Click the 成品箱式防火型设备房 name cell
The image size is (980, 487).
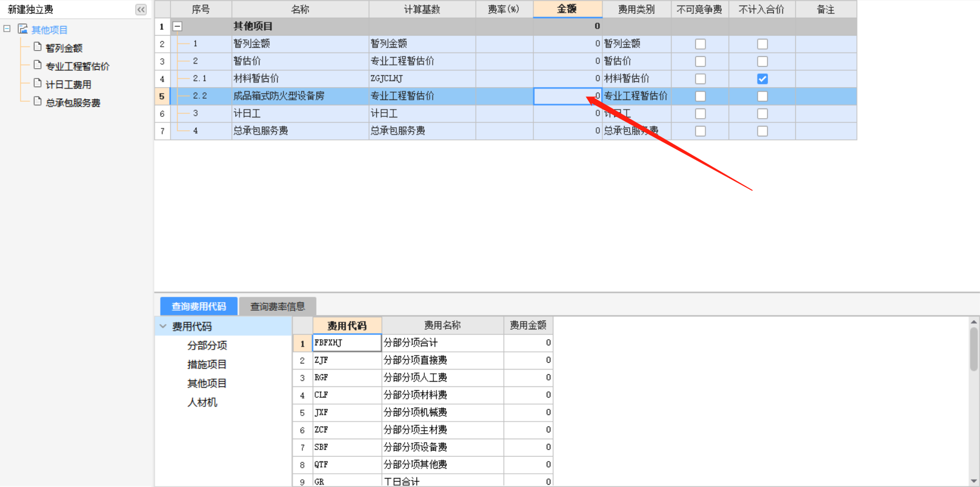click(300, 96)
